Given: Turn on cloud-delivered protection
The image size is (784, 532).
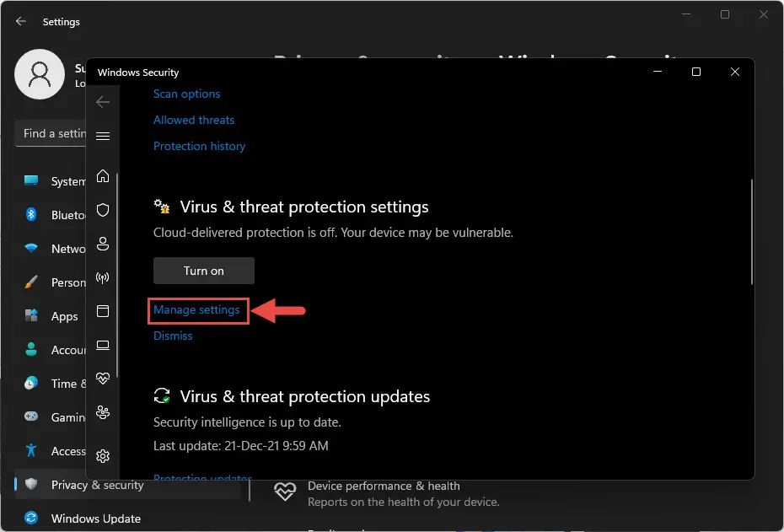Looking at the screenshot, I should pyautogui.click(x=204, y=271).
